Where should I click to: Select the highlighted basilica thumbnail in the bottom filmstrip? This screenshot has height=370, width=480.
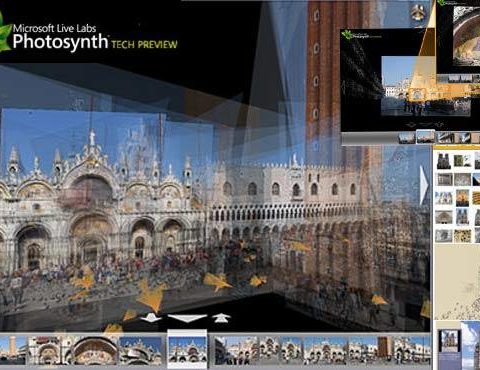tap(187, 349)
